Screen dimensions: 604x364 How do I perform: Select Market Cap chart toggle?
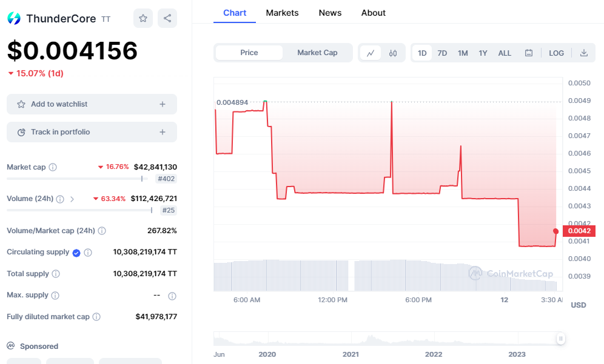317,53
